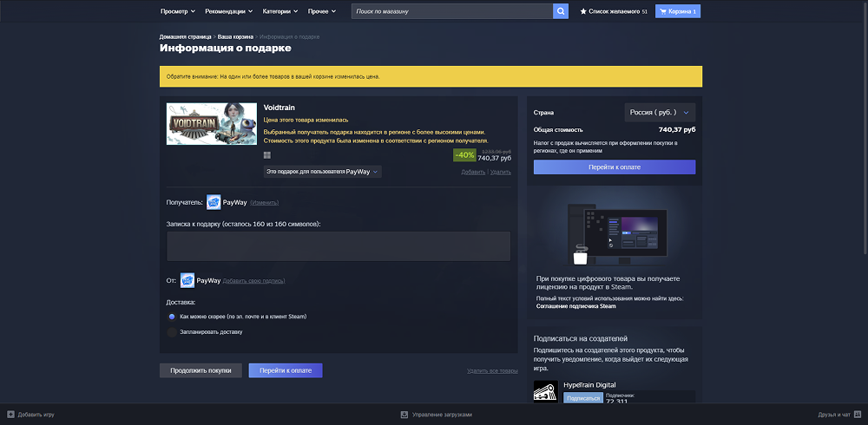Click Удалить link for Voidtrain
Viewport: 868px width, 425px height.
click(x=501, y=172)
